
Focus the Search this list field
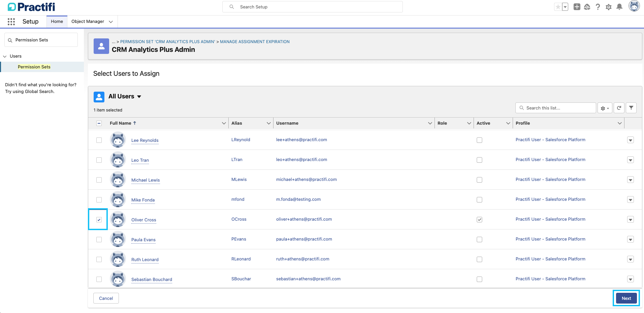coord(556,108)
